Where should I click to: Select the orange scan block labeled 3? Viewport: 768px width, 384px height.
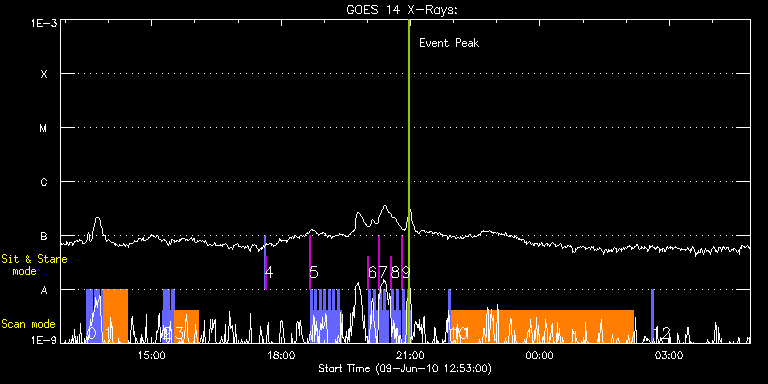click(187, 326)
